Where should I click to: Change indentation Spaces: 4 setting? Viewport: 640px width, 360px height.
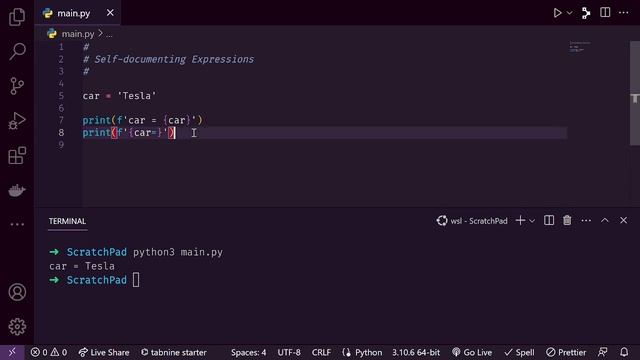(248, 352)
